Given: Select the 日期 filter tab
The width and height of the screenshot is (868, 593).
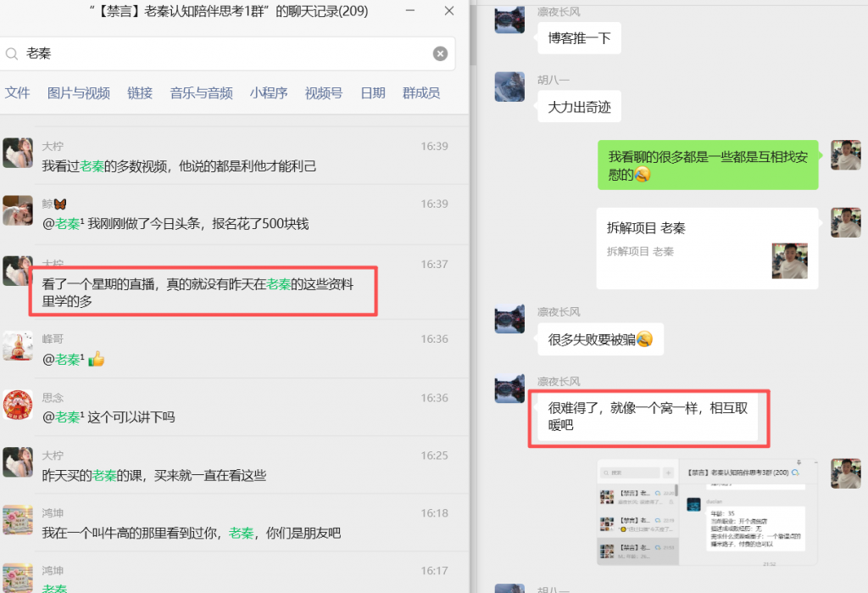Looking at the screenshot, I should click(x=372, y=93).
